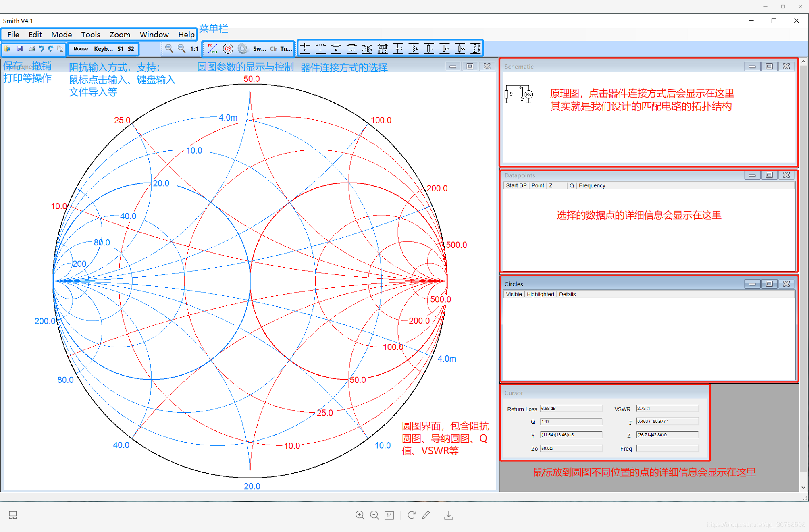Click the Sweep toolbar button
The width and height of the screenshot is (809, 532).
click(x=259, y=49)
